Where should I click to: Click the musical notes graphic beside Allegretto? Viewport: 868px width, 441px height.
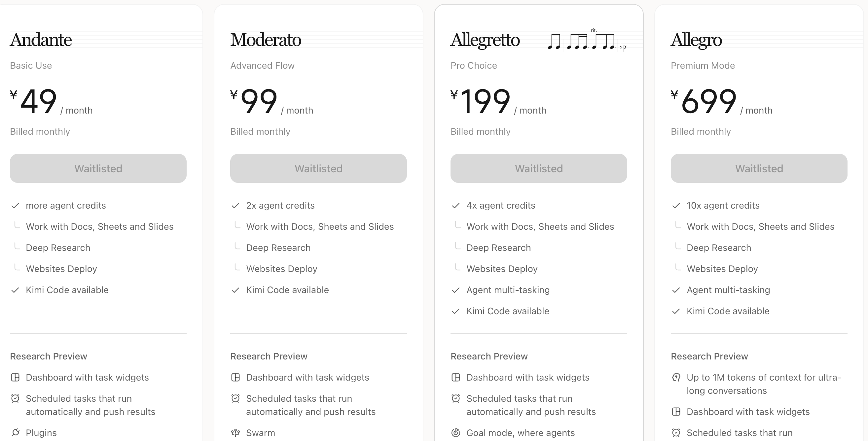[587, 40]
